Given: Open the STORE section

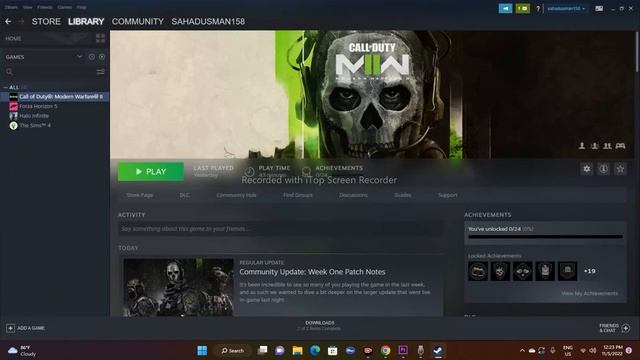Looking at the screenshot, I should click(x=46, y=21).
